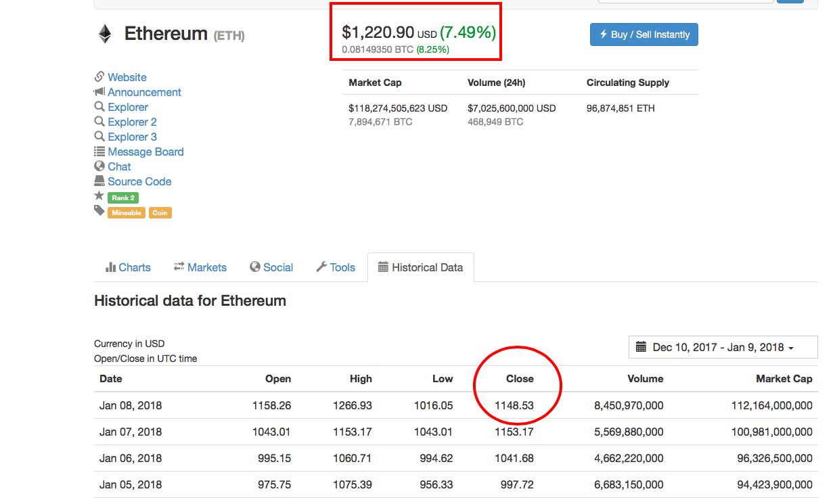Open the Announcement link
The width and height of the screenshot is (835, 504).
click(145, 92)
